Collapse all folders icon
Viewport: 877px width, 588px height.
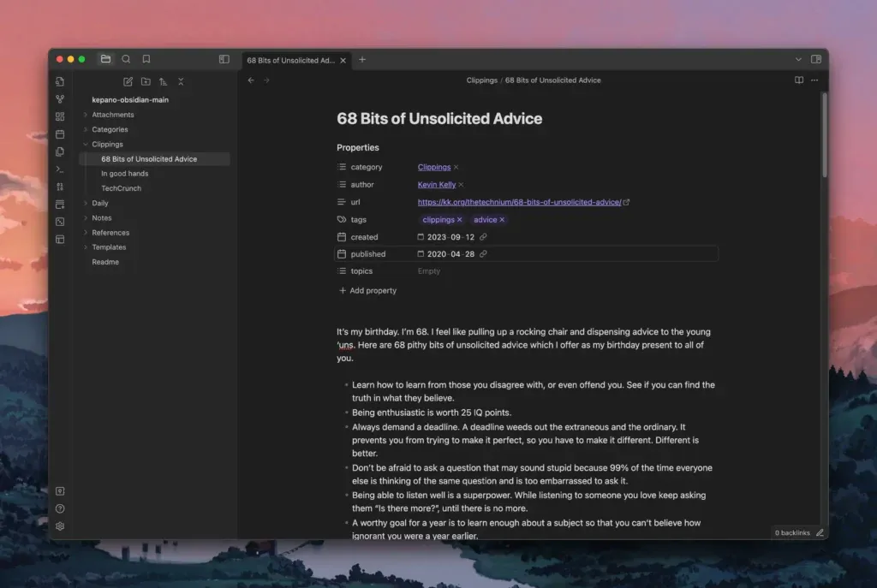coord(181,81)
